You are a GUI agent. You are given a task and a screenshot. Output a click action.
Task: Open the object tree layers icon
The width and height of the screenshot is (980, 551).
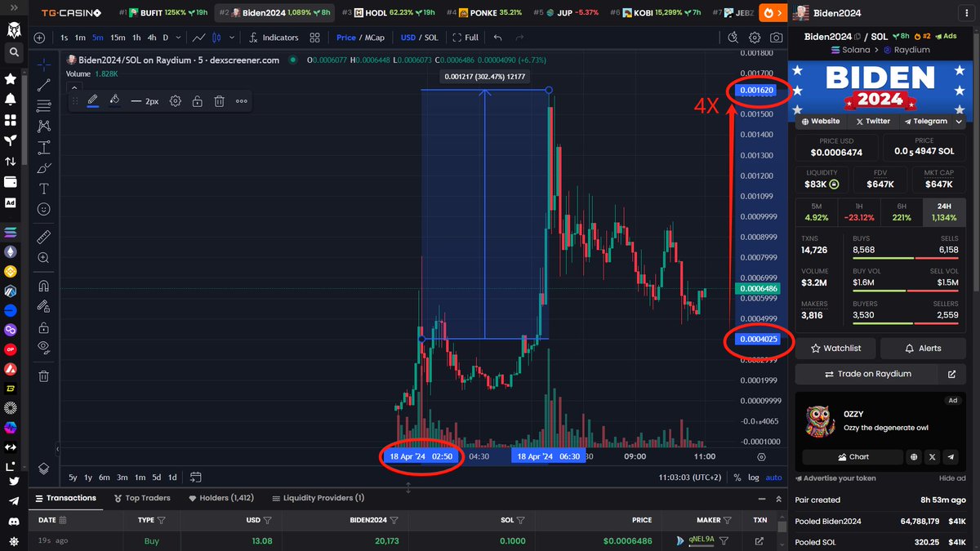tap(44, 468)
